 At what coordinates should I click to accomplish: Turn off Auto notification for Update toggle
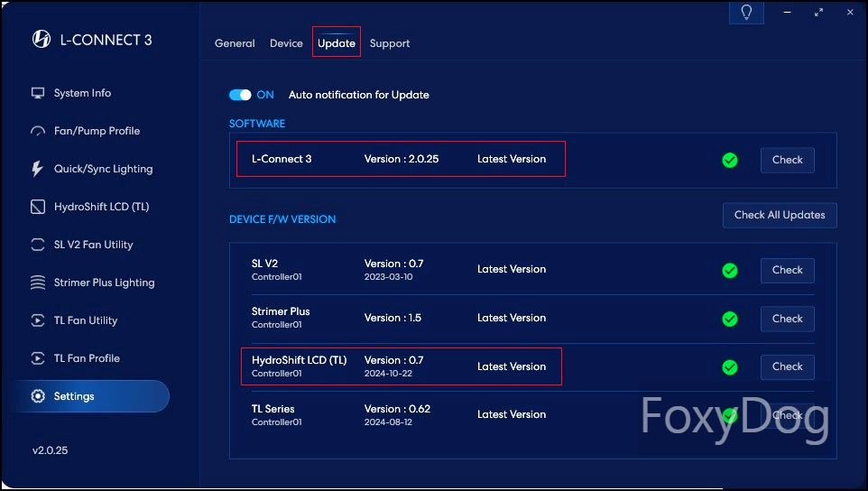240,95
